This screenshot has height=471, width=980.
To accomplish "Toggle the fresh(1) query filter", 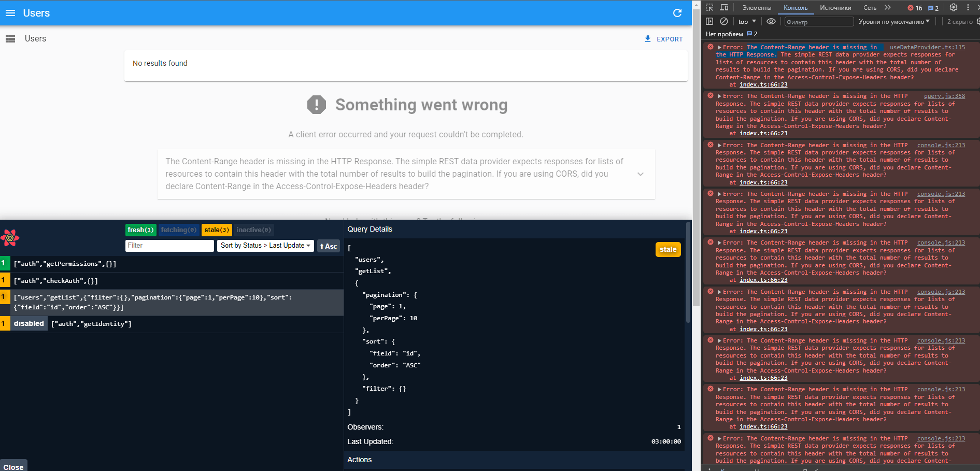I will click(140, 230).
